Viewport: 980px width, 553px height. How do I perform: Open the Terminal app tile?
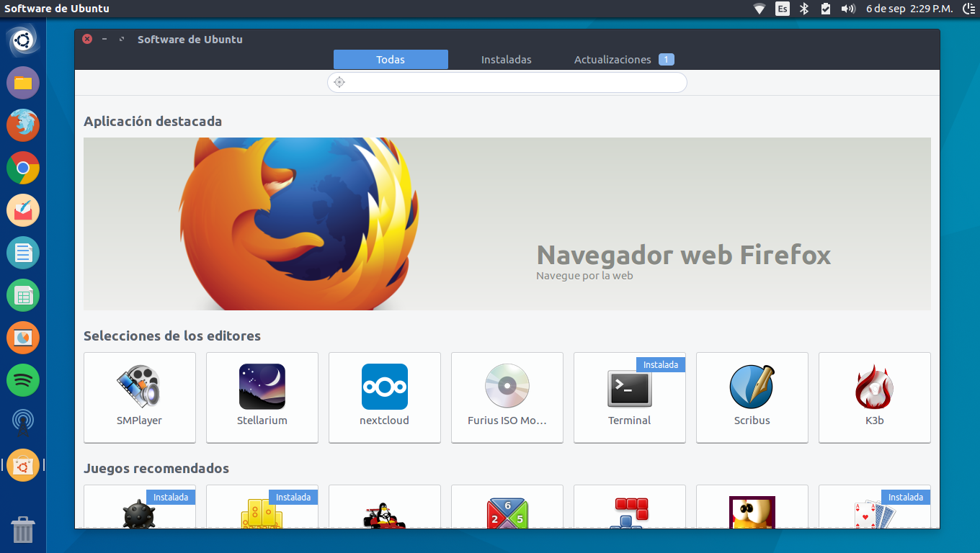click(630, 397)
